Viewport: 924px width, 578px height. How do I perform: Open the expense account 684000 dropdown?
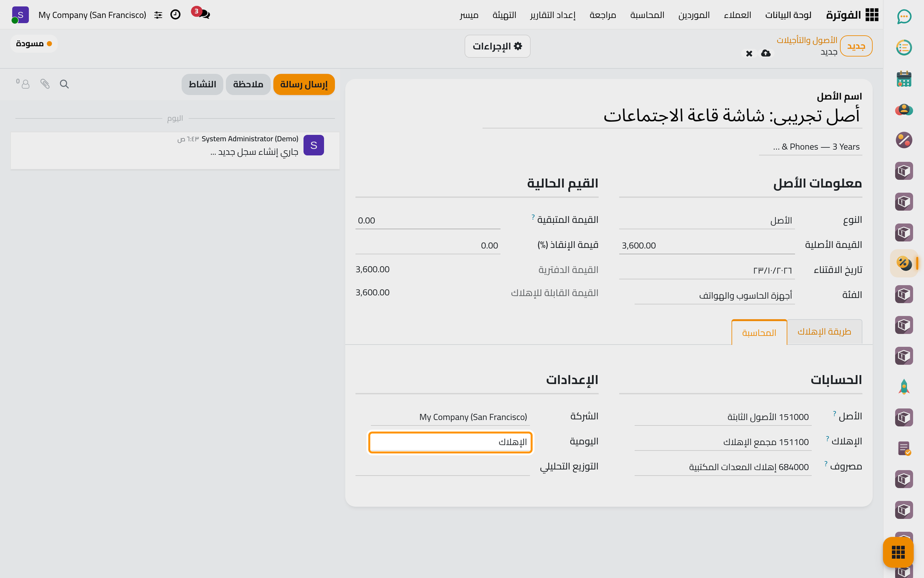(x=723, y=467)
